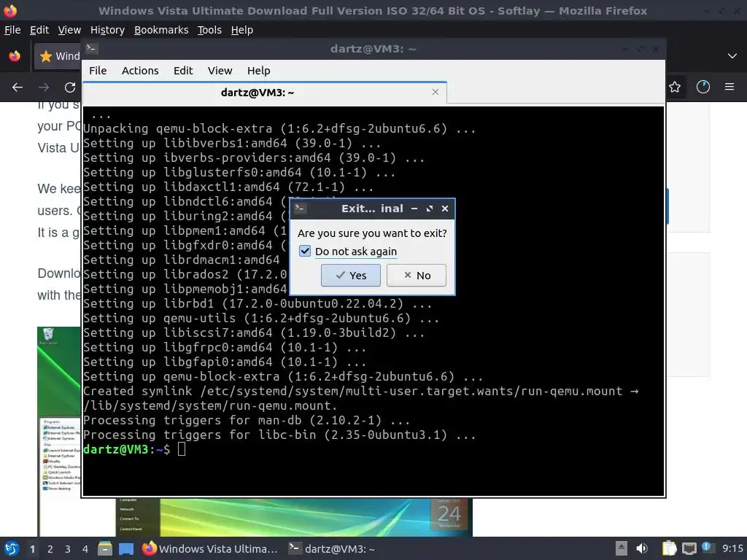Bookmark this page with star icon
The height and width of the screenshot is (560, 747).
coord(675,87)
